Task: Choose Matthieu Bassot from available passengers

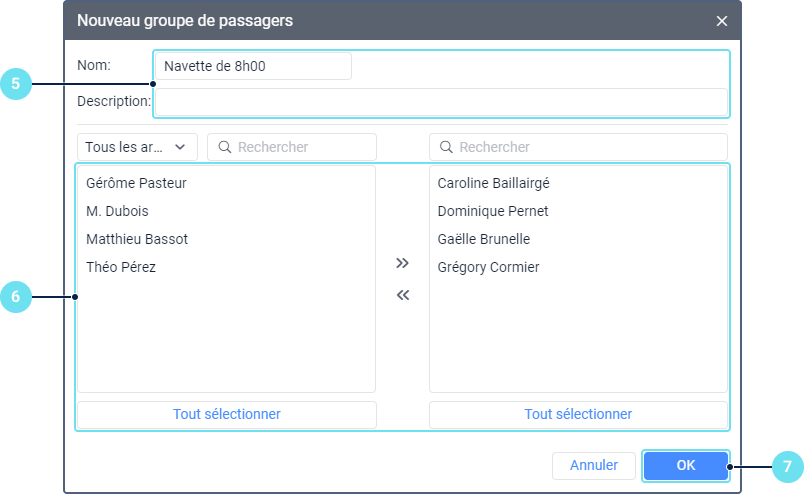Action: coord(138,239)
